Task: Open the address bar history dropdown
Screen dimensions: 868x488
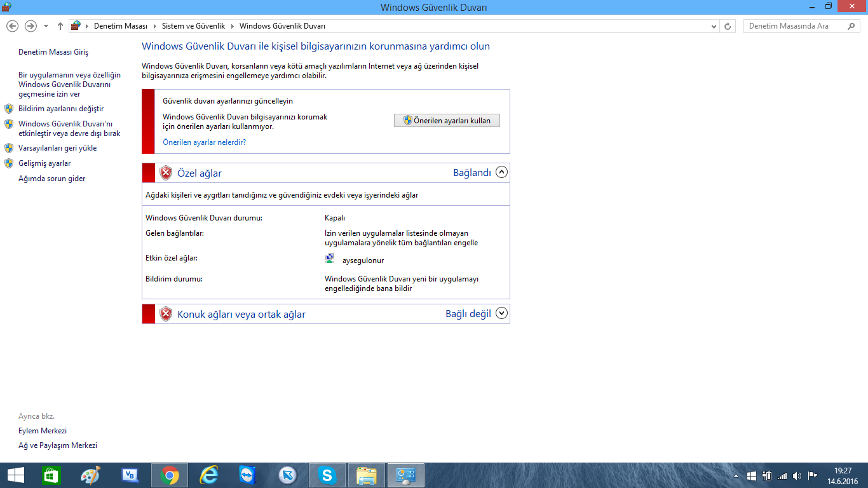Action: [714, 26]
